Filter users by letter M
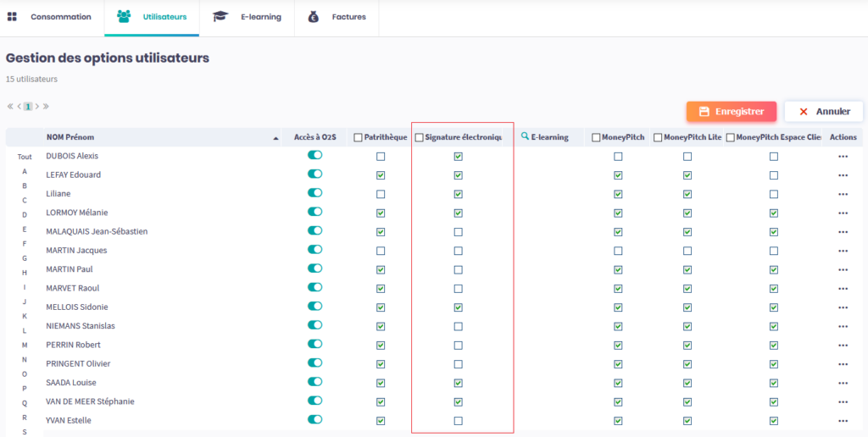 [x=25, y=345]
